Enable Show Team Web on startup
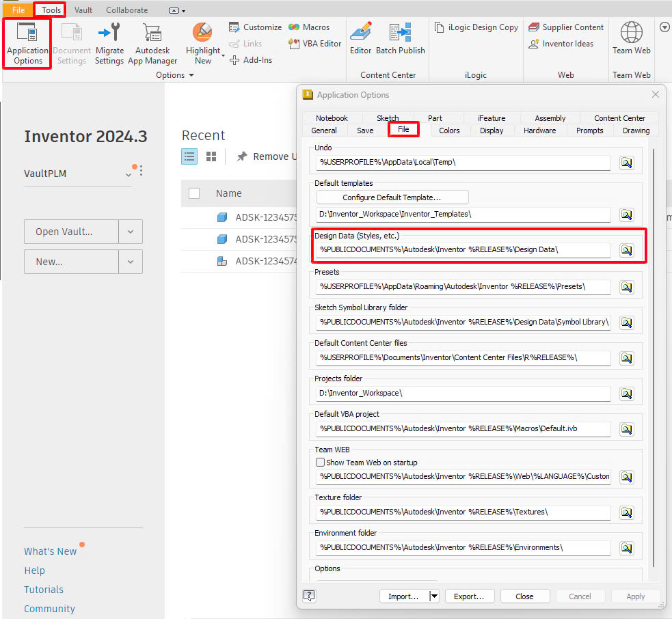Image resolution: width=672 pixels, height=619 pixels. click(320, 463)
